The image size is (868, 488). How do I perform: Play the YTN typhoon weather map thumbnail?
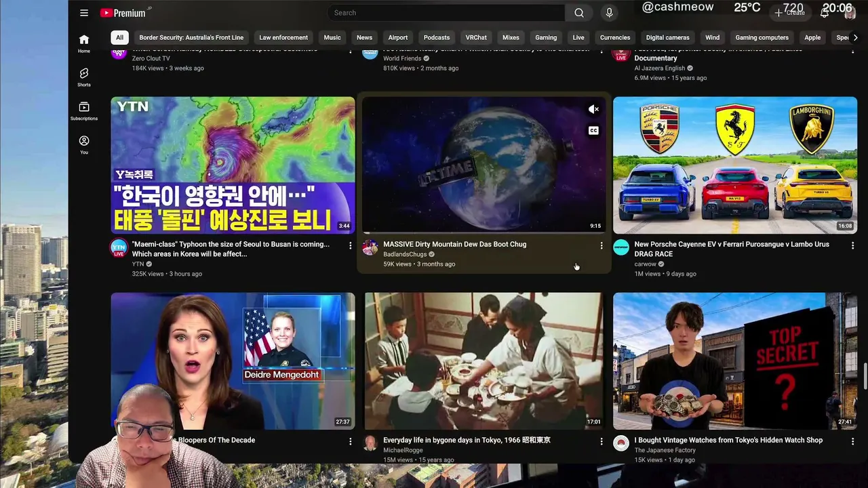tap(233, 165)
